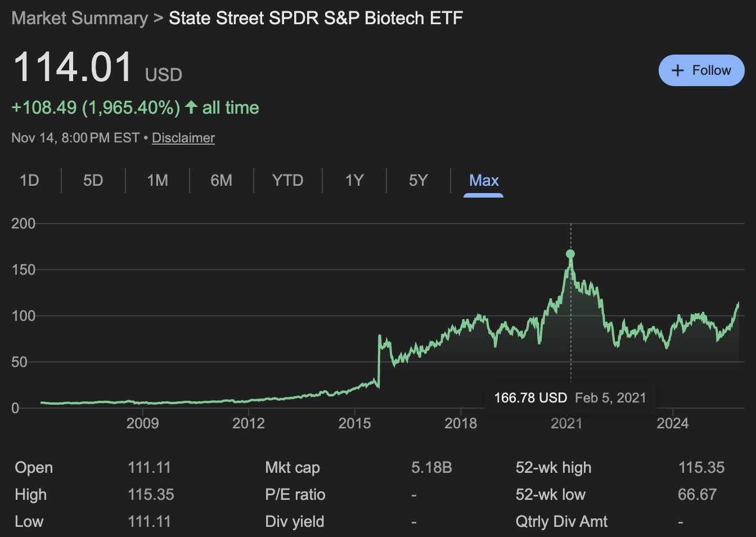Click the 52-wk high value 115.35
The width and height of the screenshot is (756, 537).
pos(701,467)
